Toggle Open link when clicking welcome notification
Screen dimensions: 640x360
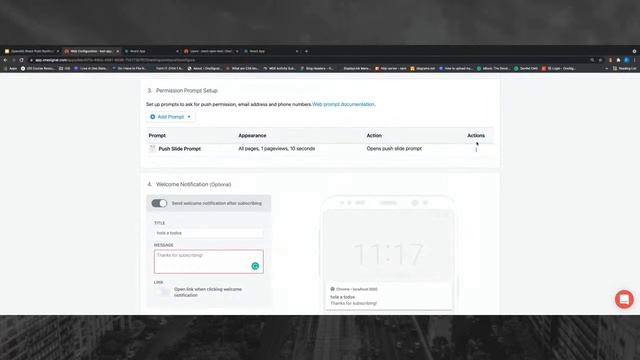(x=162, y=292)
